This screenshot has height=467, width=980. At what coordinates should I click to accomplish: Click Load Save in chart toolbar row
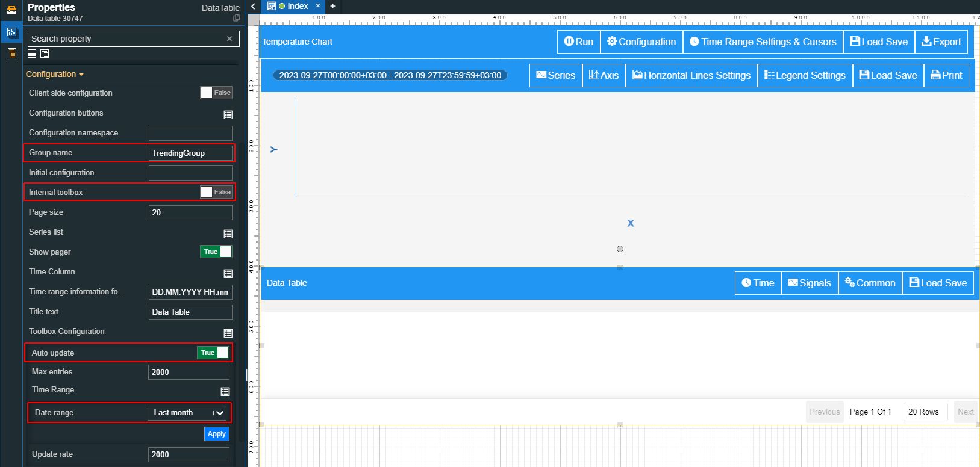click(x=888, y=75)
